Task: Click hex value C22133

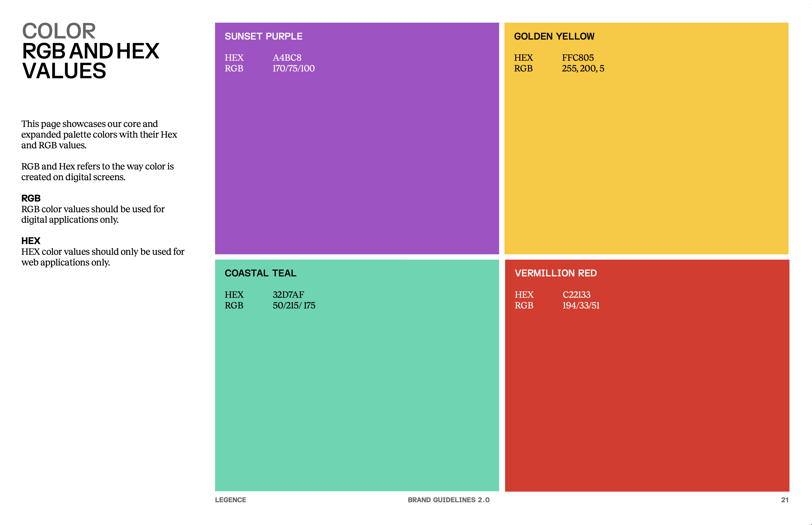Action: [x=576, y=295]
